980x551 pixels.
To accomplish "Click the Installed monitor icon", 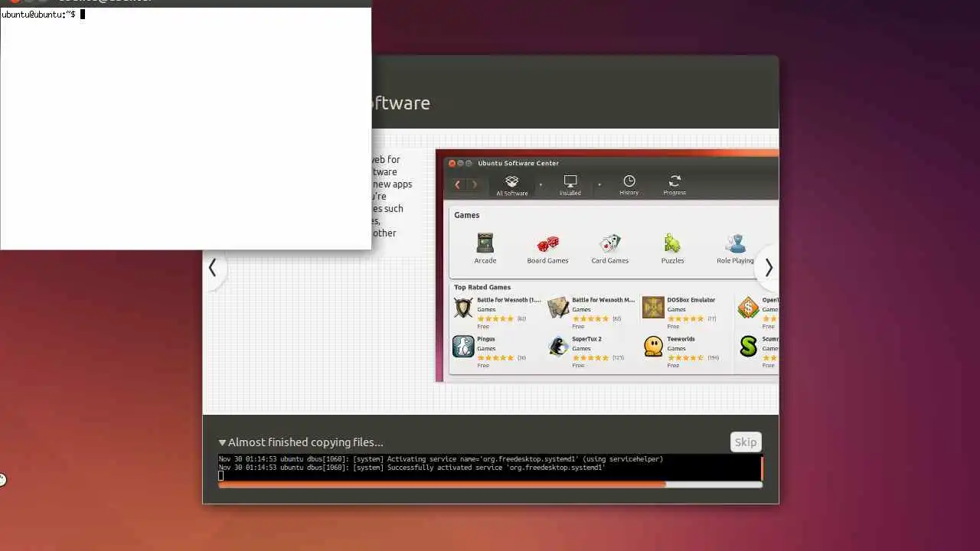I will pos(570,181).
